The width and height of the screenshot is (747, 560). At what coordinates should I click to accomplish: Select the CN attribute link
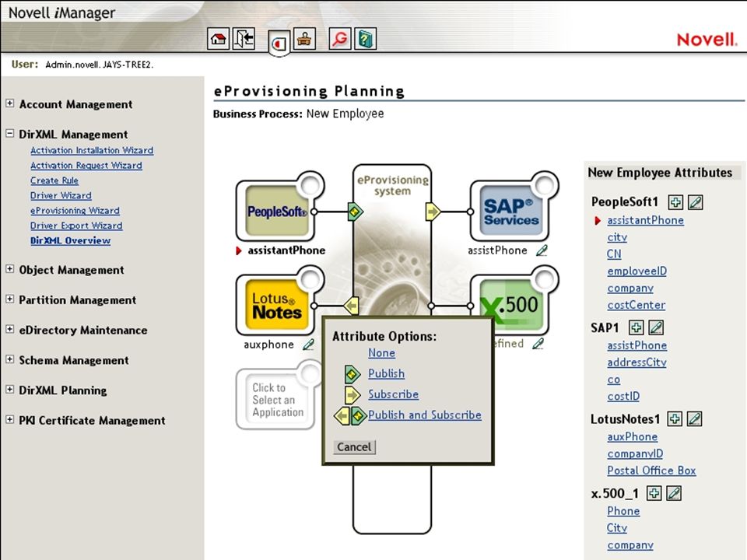pyautogui.click(x=614, y=254)
